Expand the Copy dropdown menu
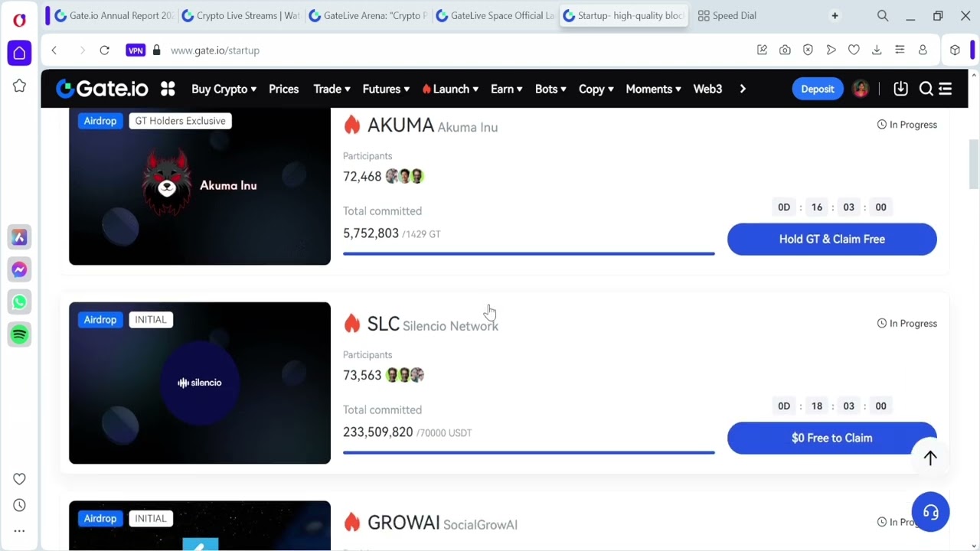 click(x=596, y=89)
